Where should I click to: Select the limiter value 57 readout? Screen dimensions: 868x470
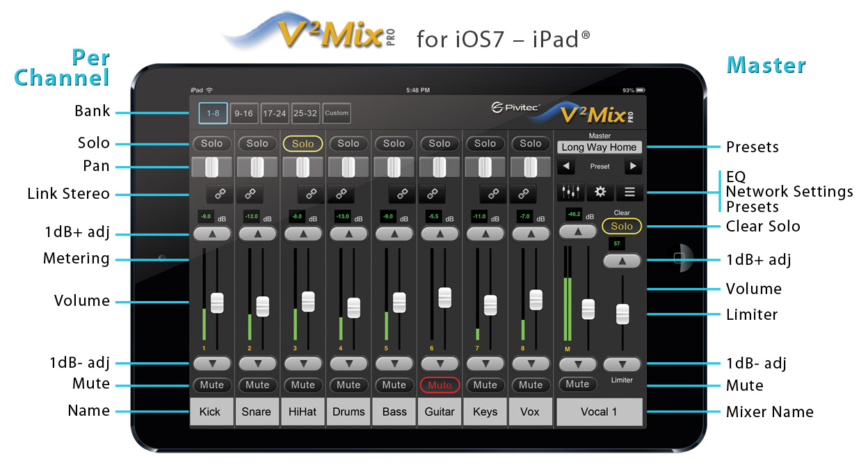(616, 244)
